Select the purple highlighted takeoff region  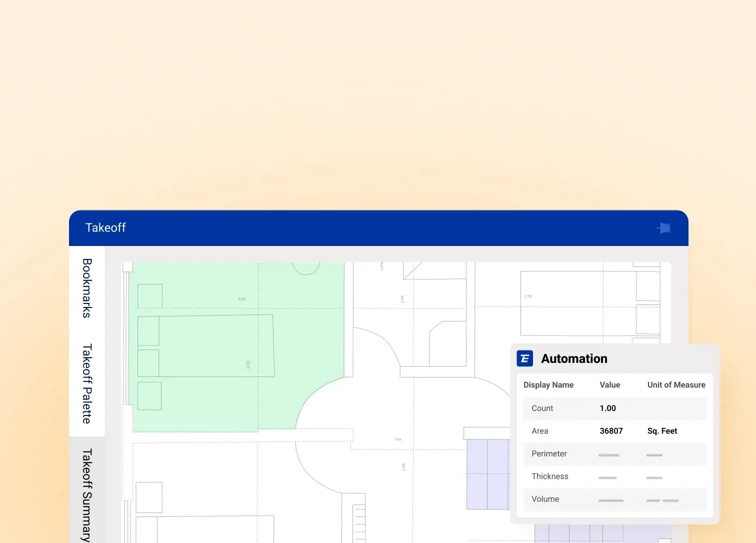486,474
